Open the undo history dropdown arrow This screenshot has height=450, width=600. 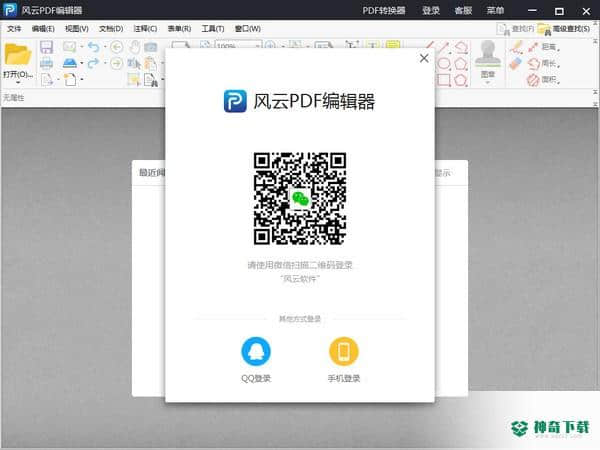click(x=104, y=47)
